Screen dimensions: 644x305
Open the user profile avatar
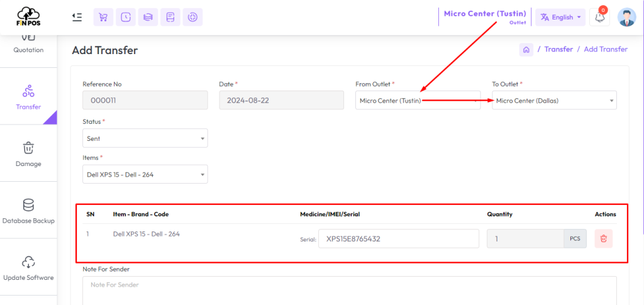coord(627,17)
